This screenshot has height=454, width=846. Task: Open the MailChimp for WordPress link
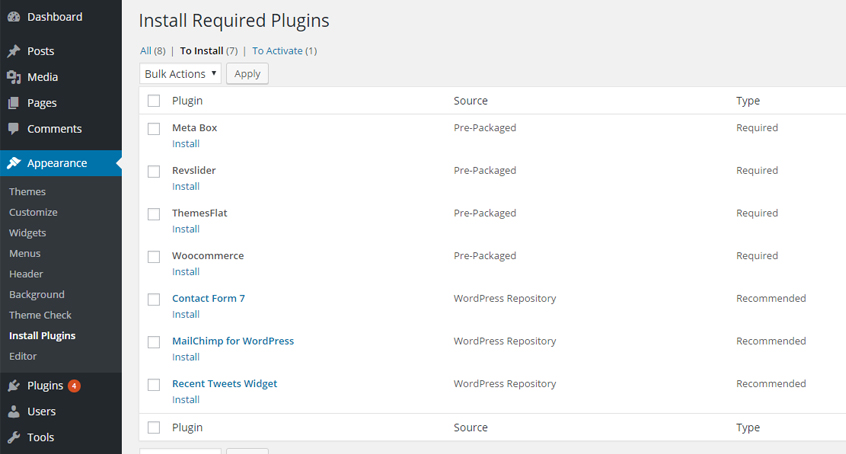coord(233,341)
